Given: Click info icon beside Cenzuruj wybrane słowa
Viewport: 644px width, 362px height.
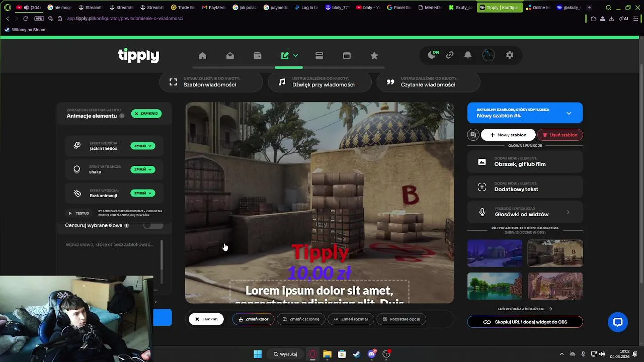Looking at the screenshot, I should click(127, 226).
